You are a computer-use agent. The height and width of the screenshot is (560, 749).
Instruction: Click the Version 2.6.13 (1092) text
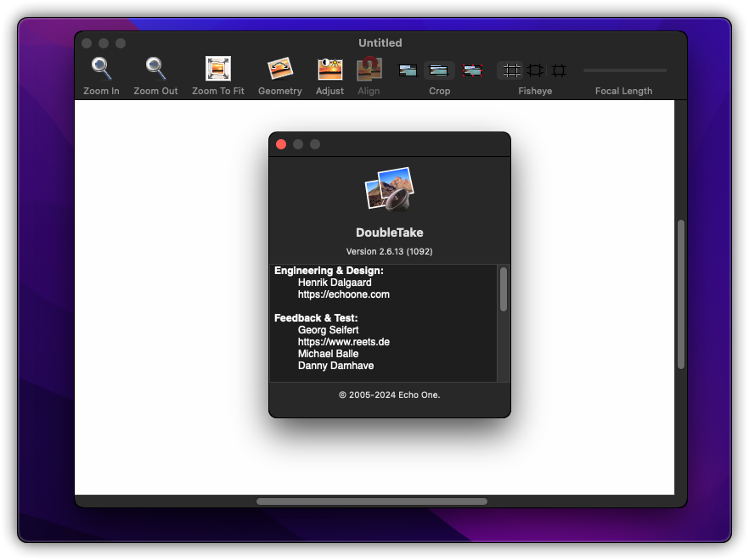(x=389, y=252)
